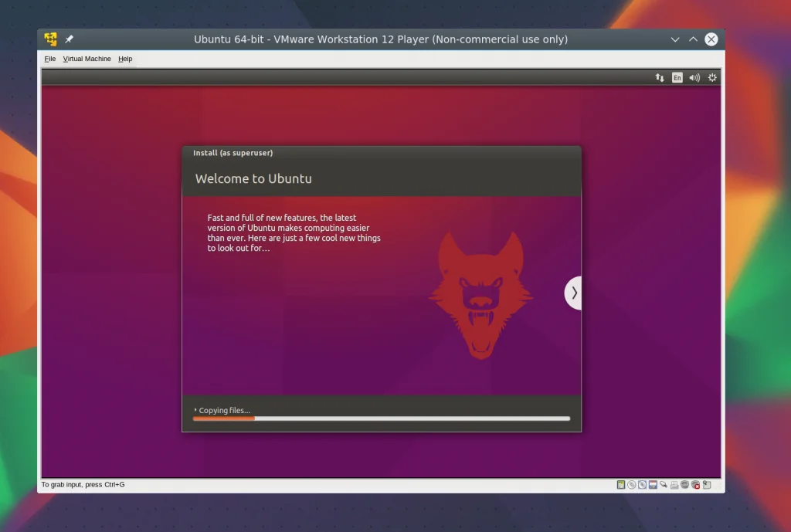
Task: Toggle the pin icon in the title bar
Action: [69, 39]
